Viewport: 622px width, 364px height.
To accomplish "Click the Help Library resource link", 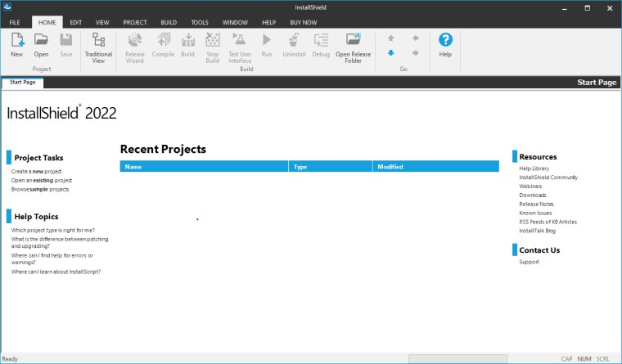I will pos(534,169).
